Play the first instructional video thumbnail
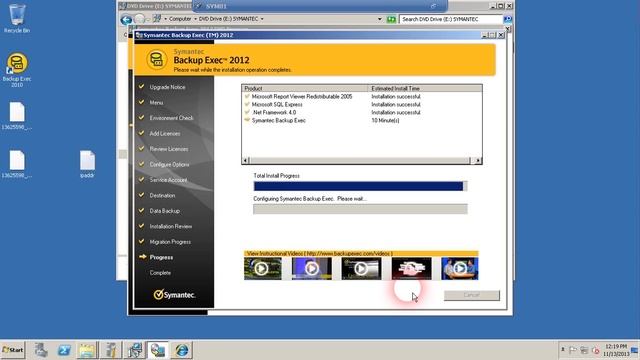The height and width of the screenshot is (360, 640). click(262, 269)
